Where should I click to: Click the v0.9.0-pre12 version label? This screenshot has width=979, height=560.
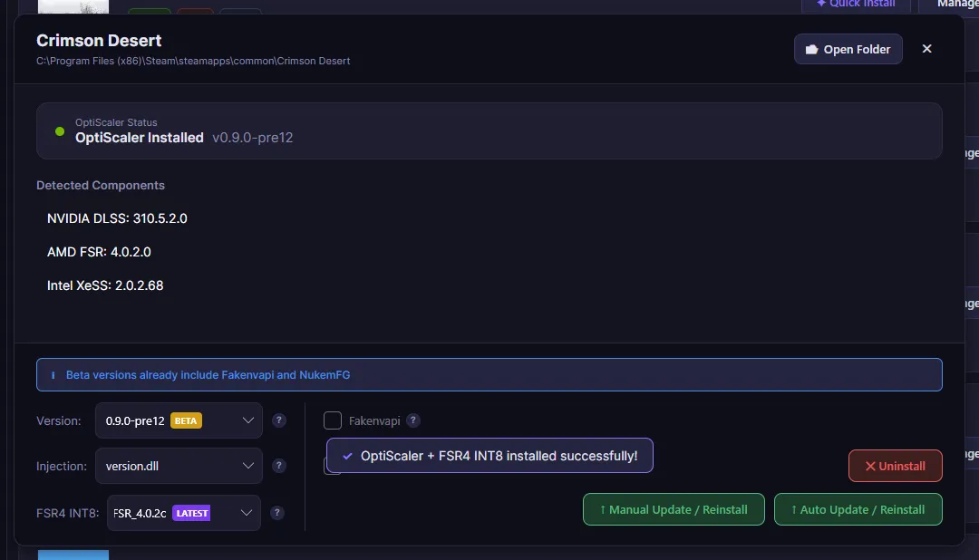(x=253, y=138)
